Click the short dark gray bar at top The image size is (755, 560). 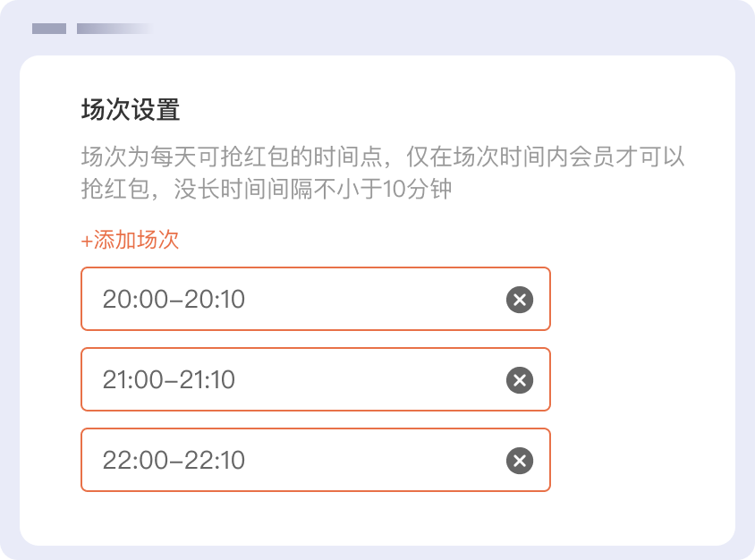click(49, 29)
